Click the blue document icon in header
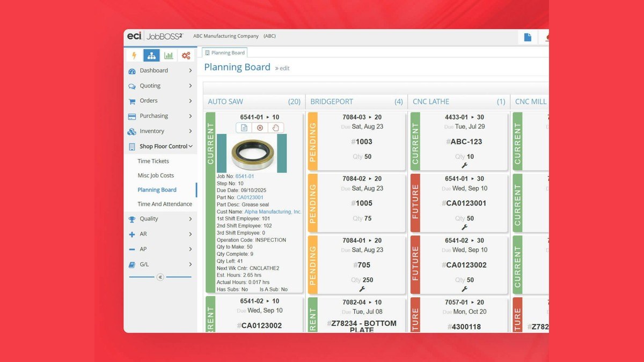Image resolution: width=644 pixels, height=362 pixels. tap(528, 37)
